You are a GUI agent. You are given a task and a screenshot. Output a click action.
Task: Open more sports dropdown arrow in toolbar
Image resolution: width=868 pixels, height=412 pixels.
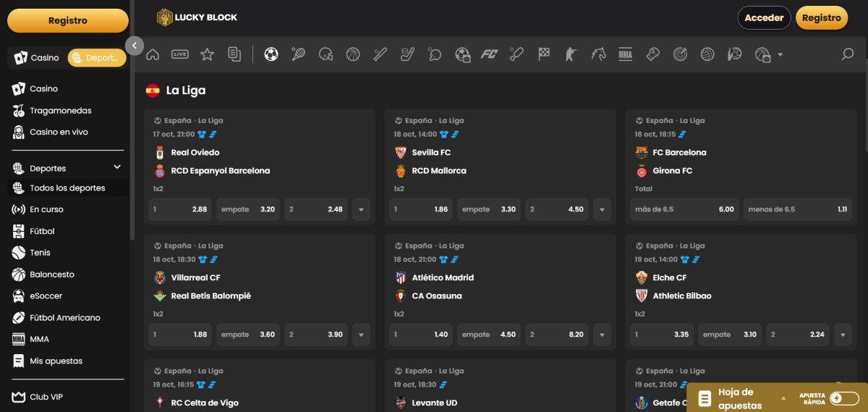tap(780, 55)
